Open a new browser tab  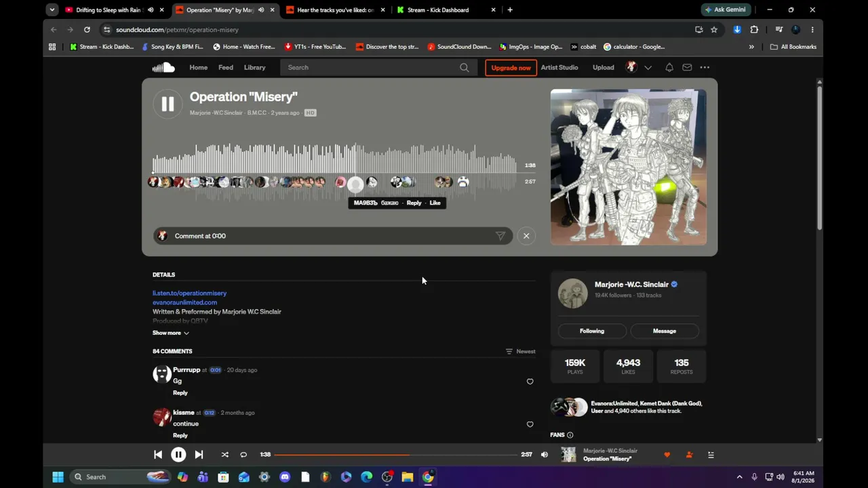(510, 10)
